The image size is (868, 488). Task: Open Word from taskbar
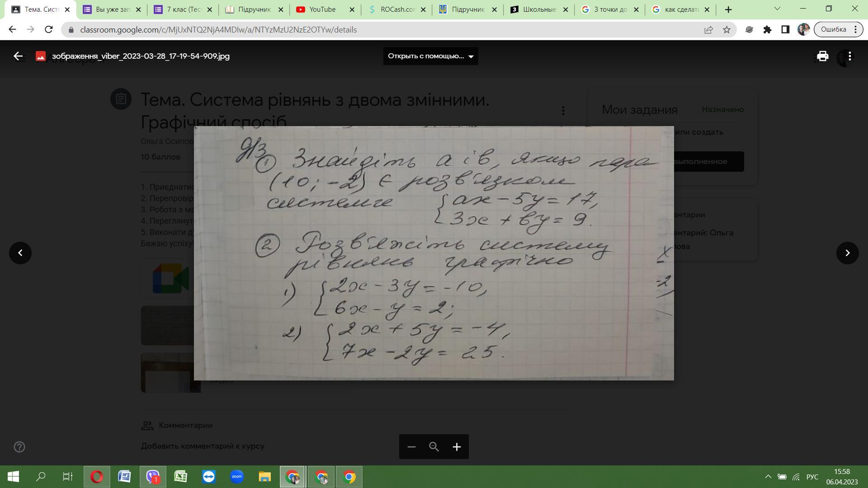point(124,477)
